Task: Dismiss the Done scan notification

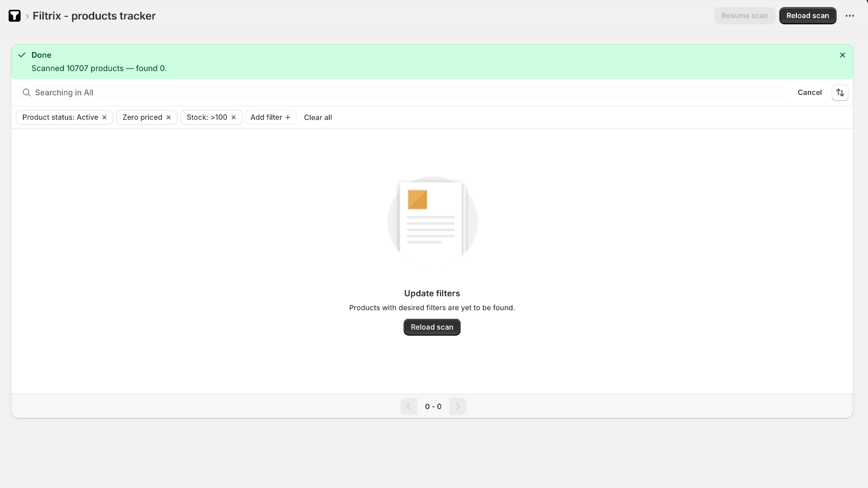Action: point(843,55)
